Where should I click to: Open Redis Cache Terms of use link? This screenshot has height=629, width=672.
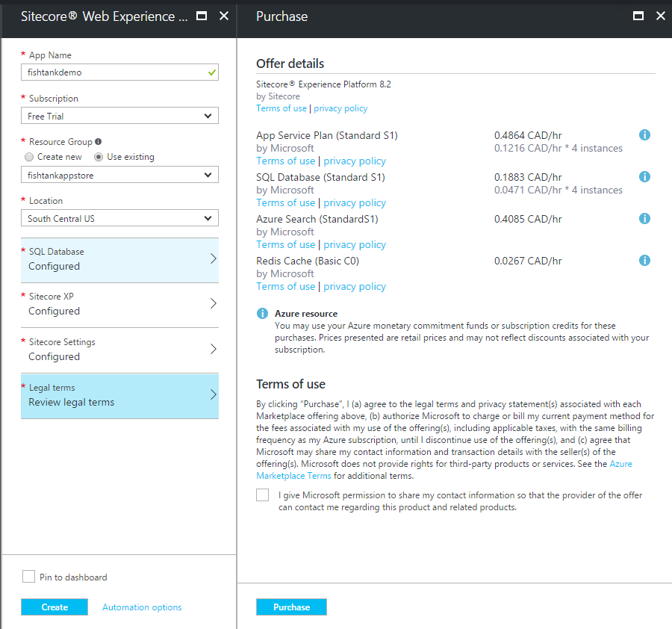[285, 286]
